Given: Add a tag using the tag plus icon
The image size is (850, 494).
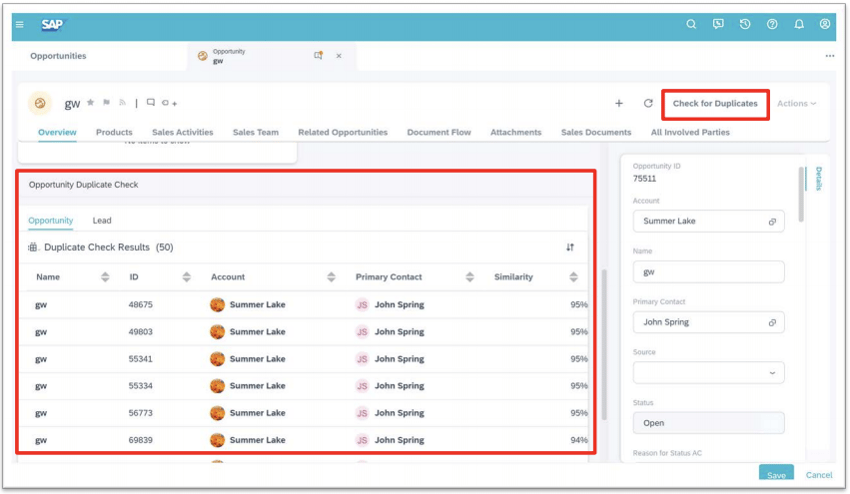Looking at the screenshot, I should pos(169,103).
